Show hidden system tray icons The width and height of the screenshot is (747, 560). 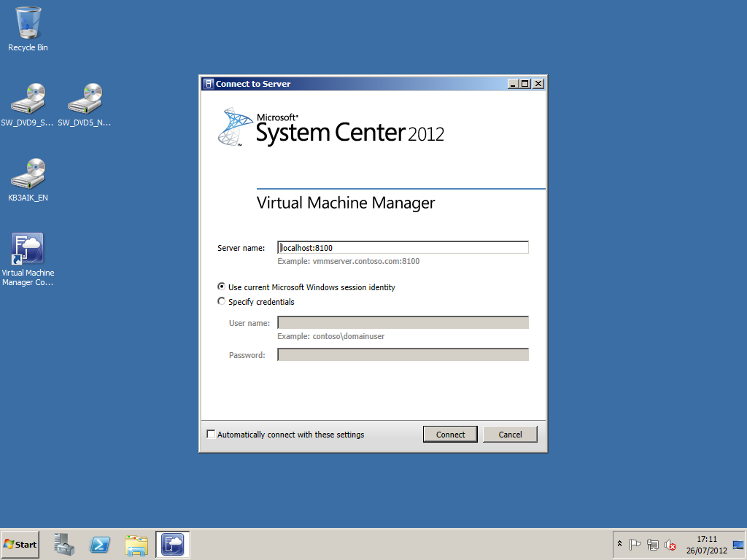619,544
